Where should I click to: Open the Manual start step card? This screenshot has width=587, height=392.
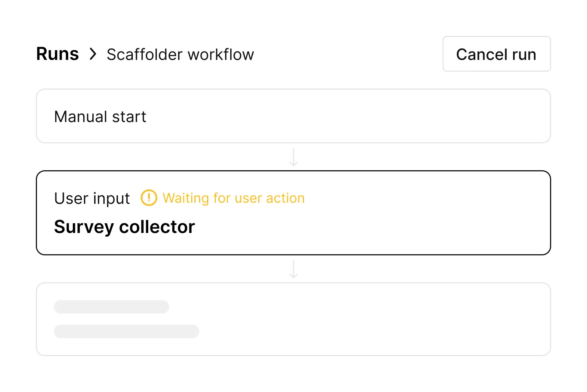[x=293, y=116]
